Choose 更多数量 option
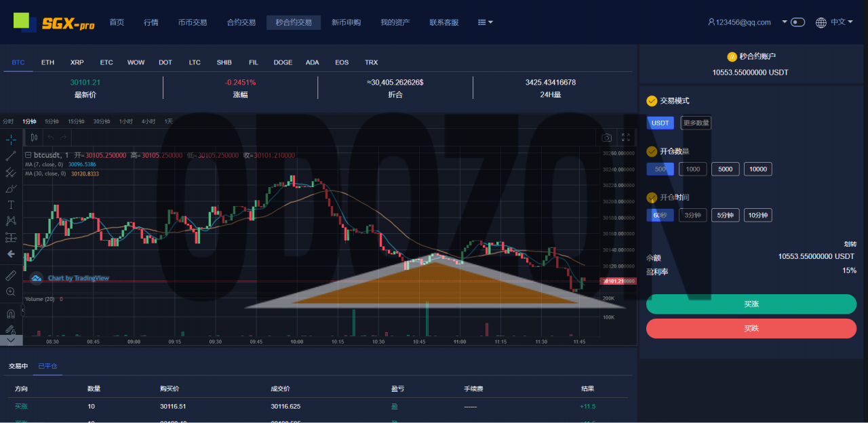 click(696, 123)
